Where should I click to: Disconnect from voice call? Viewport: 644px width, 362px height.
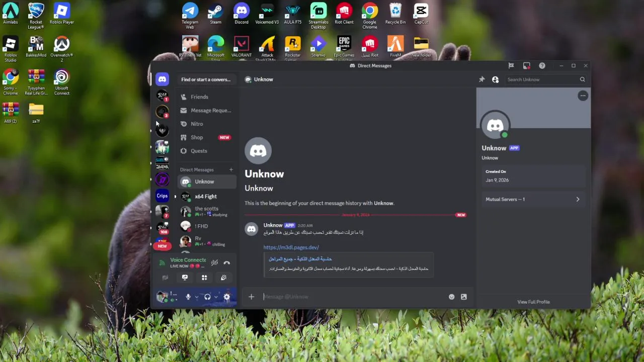click(227, 262)
